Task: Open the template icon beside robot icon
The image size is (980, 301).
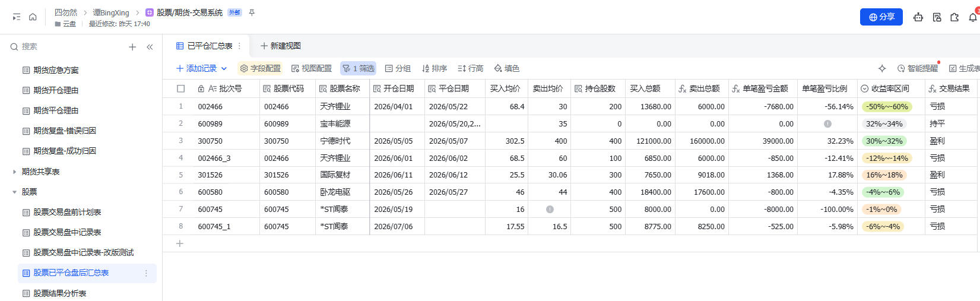Action: [x=937, y=17]
